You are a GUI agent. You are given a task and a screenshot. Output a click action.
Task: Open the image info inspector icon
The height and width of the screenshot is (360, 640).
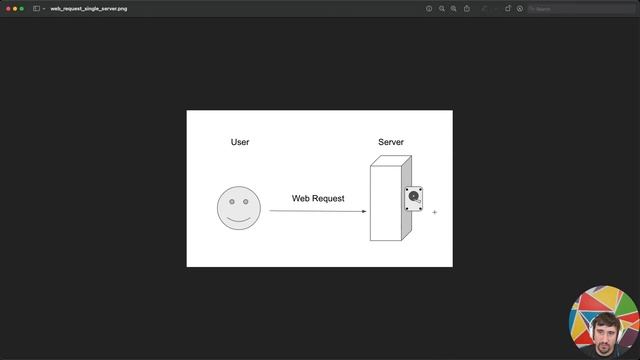pyautogui.click(x=429, y=9)
